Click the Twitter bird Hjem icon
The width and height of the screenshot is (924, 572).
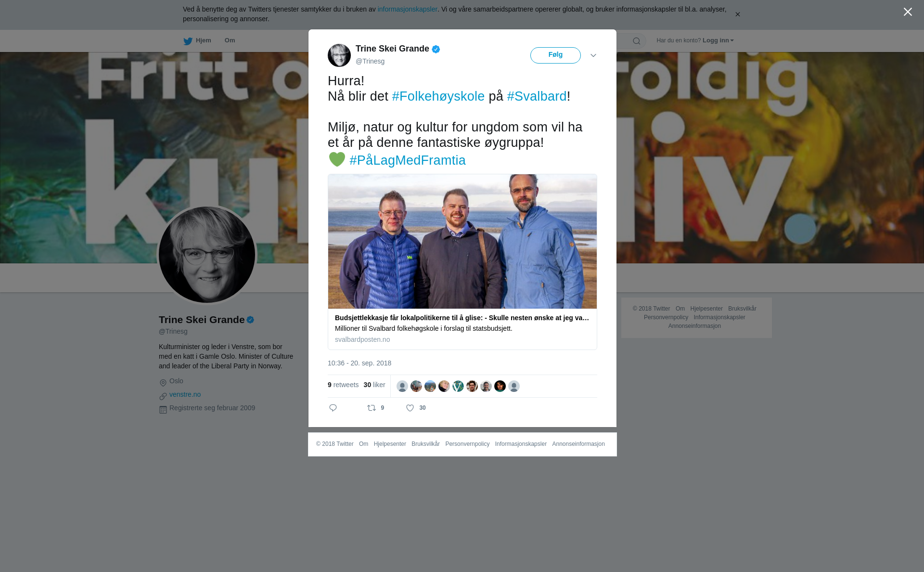pyautogui.click(x=188, y=41)
